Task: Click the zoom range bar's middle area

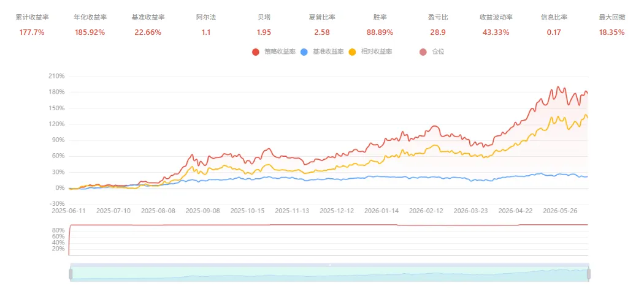Action: point(330,274)
